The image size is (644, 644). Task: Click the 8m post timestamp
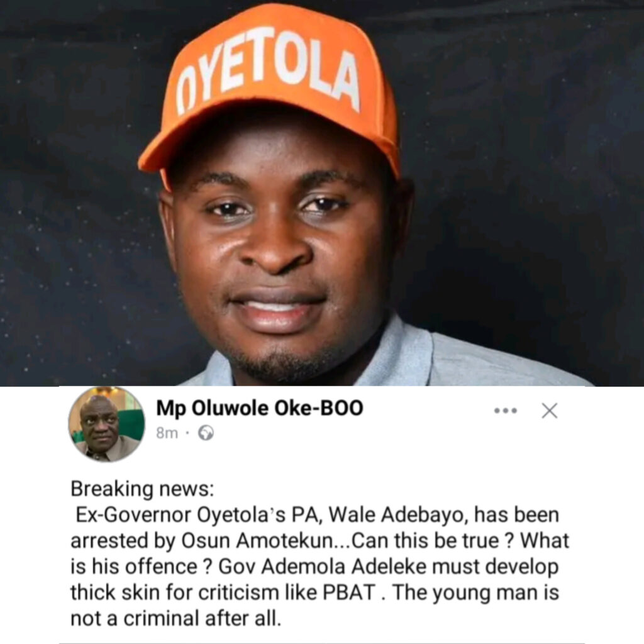coord(167,433)
